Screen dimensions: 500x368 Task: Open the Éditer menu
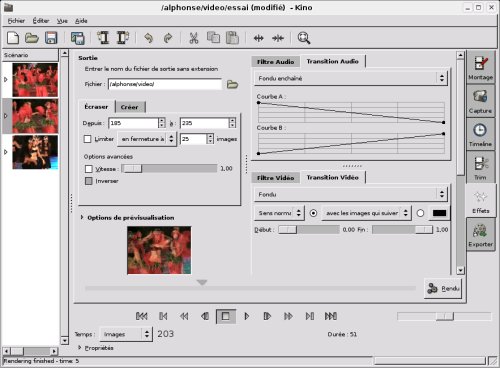41,21
